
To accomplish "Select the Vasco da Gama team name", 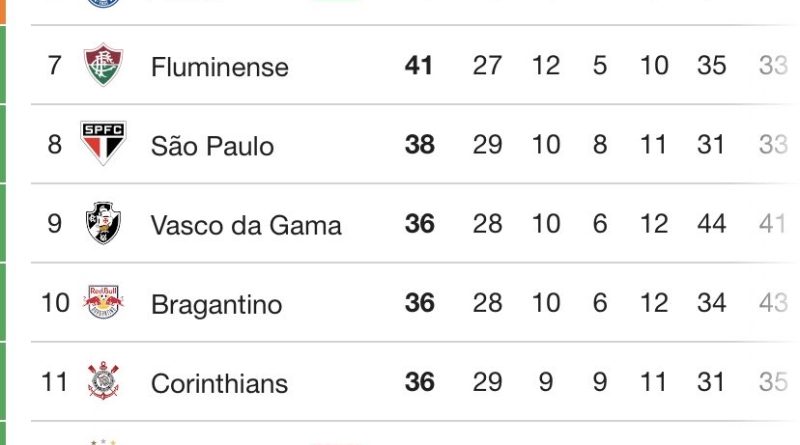I will [x=246, y=225].
